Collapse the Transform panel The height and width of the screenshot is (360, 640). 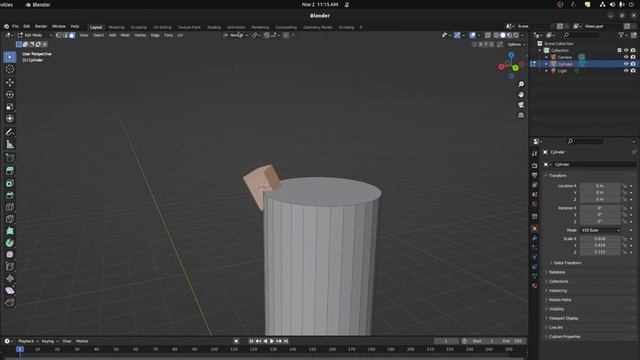point(558,176)
